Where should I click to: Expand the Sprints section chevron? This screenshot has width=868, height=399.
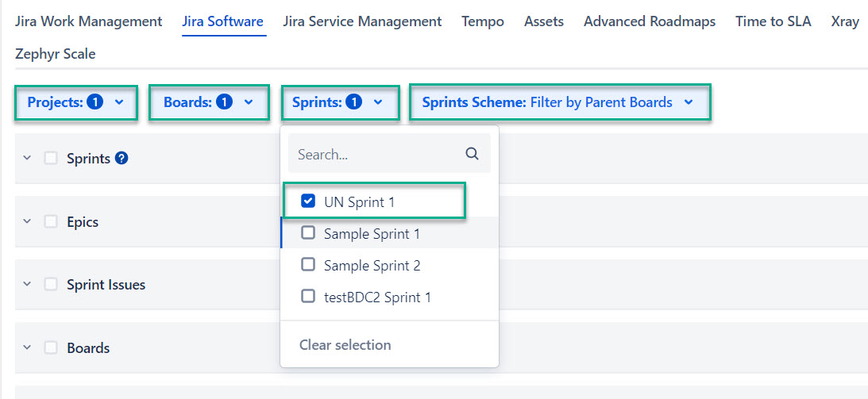pos(26,159)
